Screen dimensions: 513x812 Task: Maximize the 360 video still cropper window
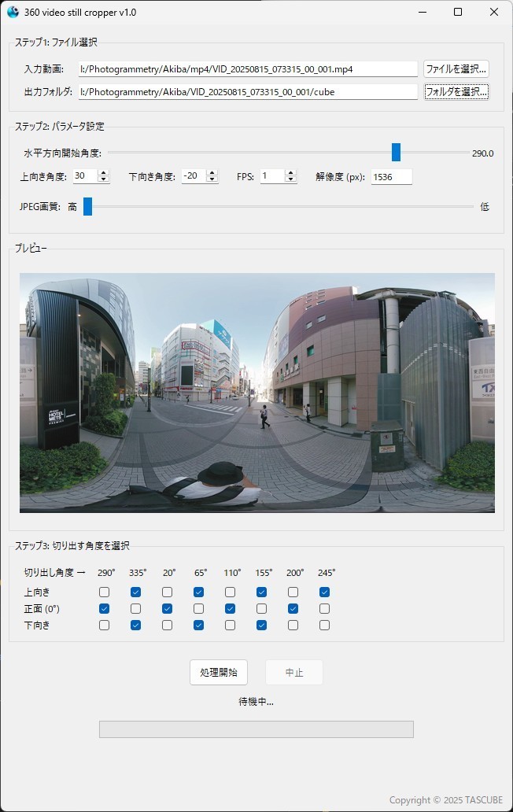[458, 12]
